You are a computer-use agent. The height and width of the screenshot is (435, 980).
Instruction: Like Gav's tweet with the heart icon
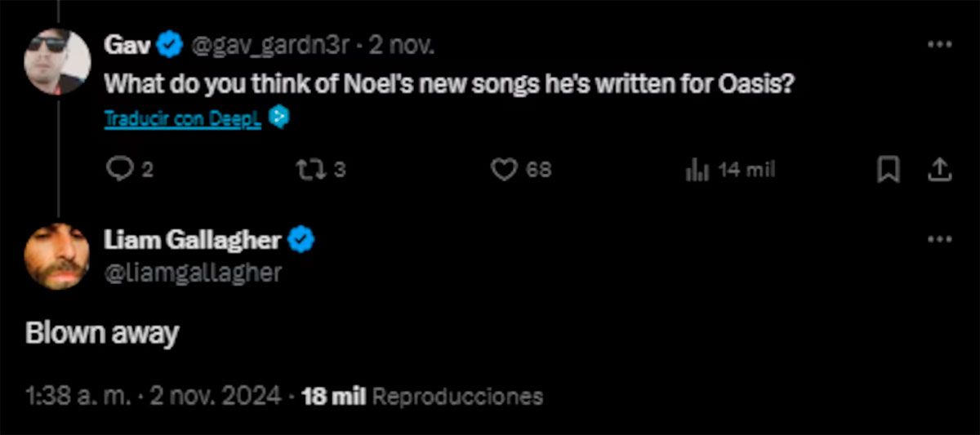tap(506, 169)
